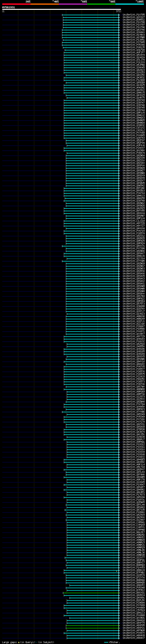Screen dimensions: 146x644
Task: Click the label UniRef100_Q64FQ1
Action: [x=133, y=560]
